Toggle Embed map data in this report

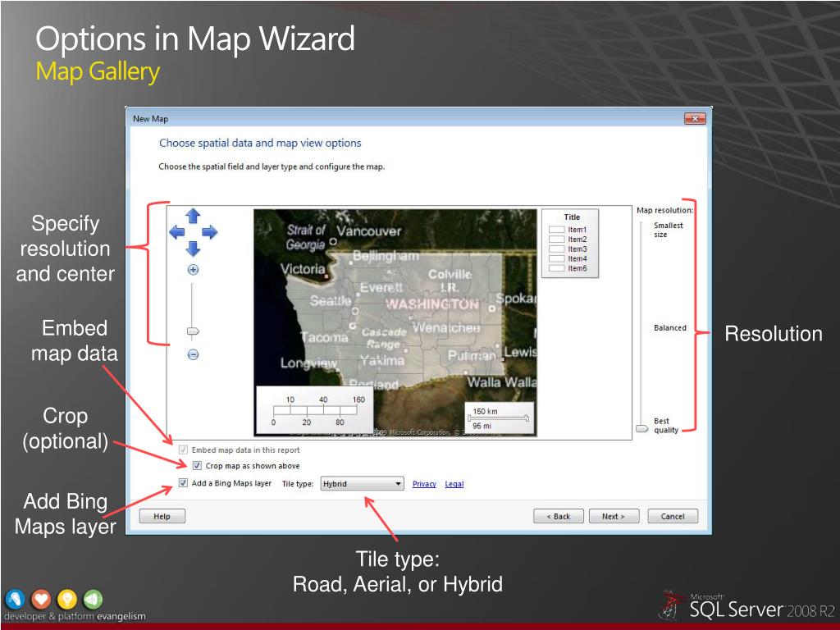(x=183, y=450)
